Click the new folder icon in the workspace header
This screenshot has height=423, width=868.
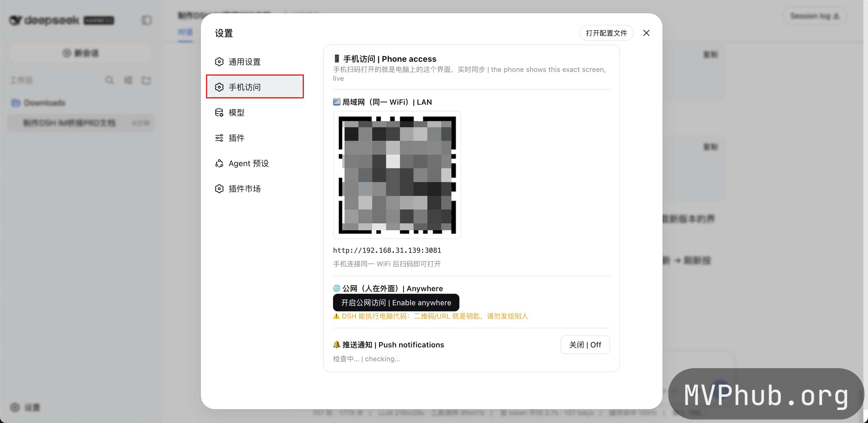(146, 80)
